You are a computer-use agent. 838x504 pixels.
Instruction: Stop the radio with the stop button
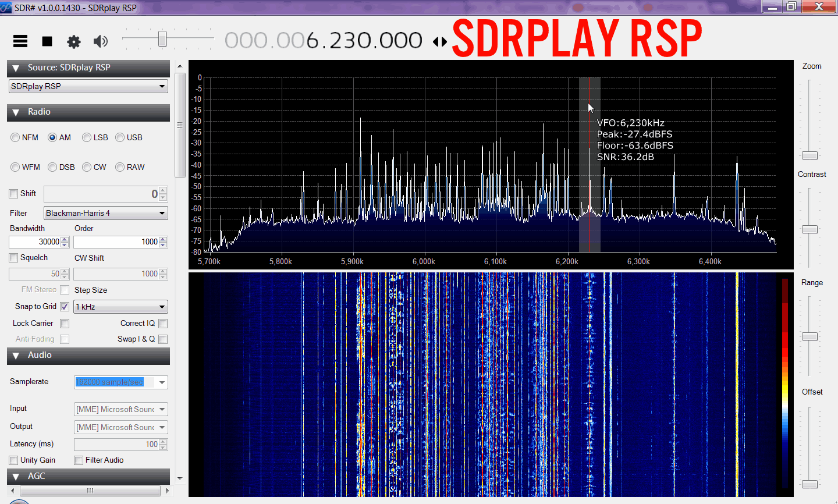click(47, 41)
